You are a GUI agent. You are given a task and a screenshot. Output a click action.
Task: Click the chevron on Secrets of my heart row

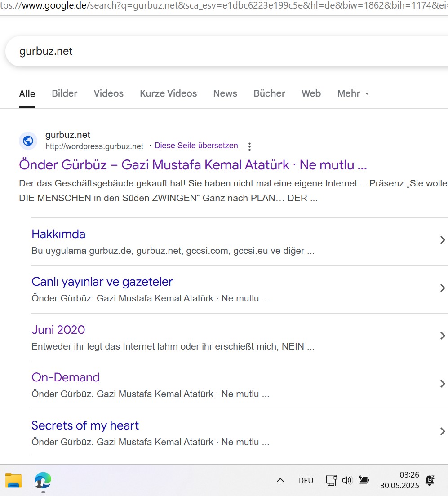click(x=443, y=431)
